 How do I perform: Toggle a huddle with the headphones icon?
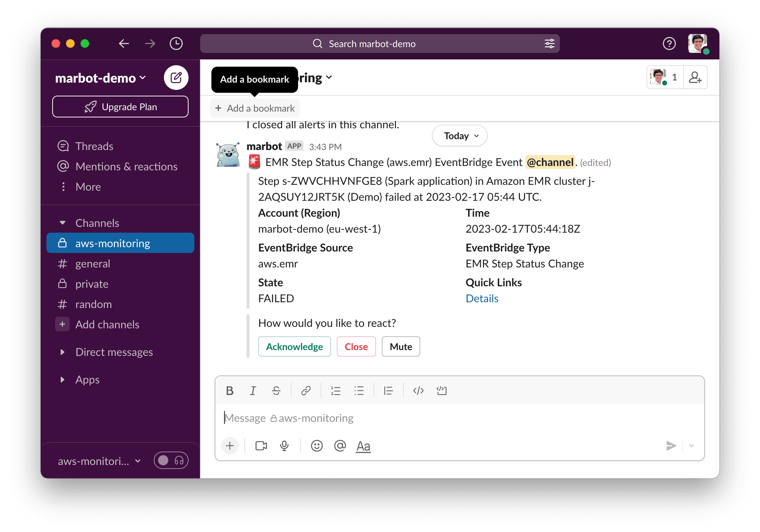[178, 460]
